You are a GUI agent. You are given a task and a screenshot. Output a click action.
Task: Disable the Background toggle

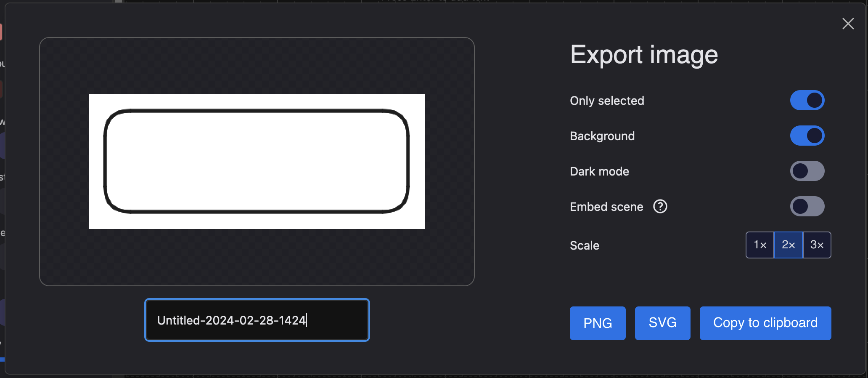(807, 136)
